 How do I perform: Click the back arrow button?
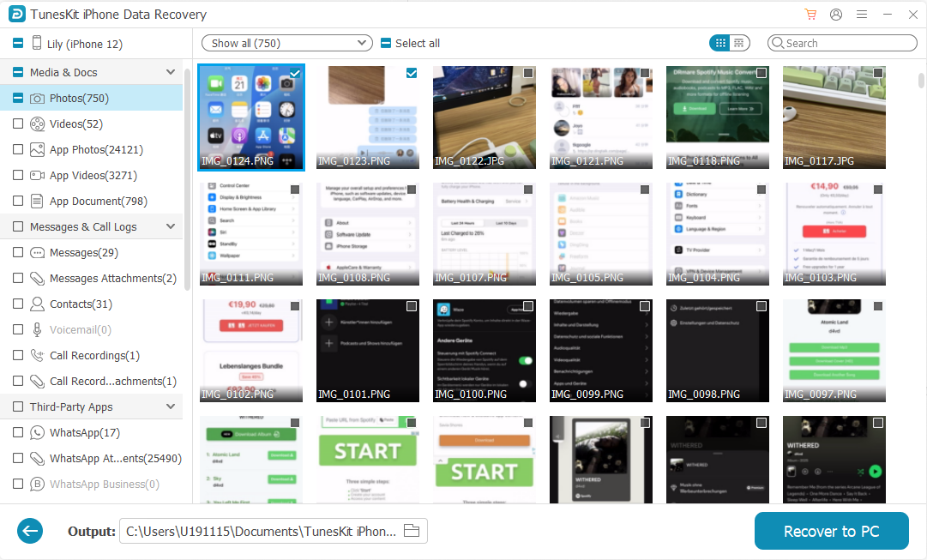(x=30, y=531)
